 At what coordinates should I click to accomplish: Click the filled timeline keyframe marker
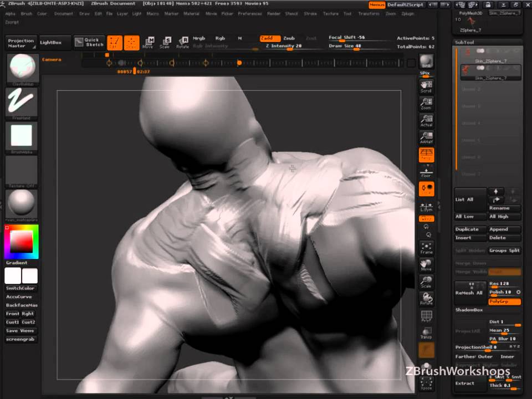(239, 63)
